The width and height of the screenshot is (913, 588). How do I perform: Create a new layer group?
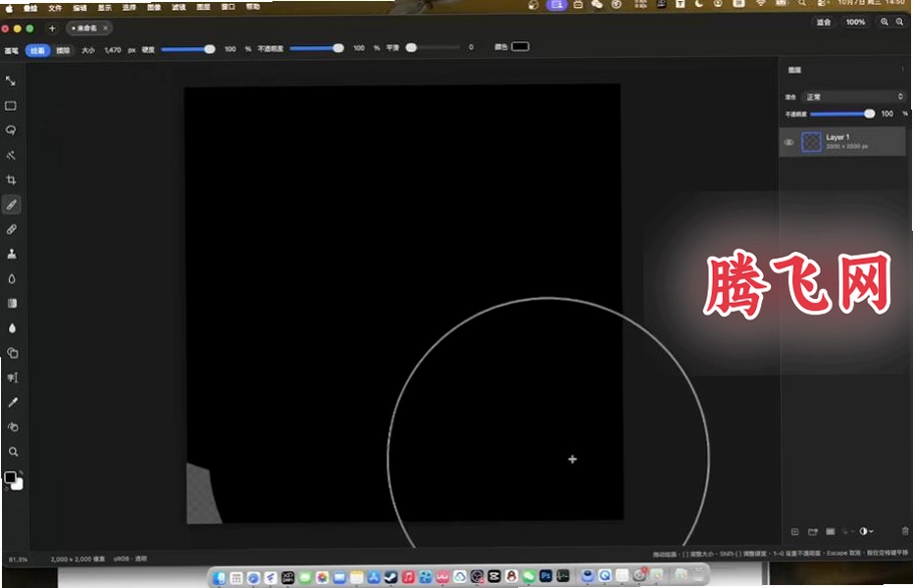click(813, 531)
